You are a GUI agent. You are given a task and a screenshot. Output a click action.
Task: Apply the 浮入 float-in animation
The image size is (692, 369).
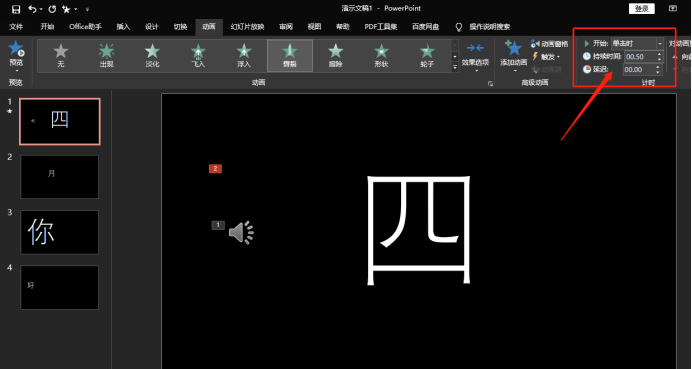(244, 55)
